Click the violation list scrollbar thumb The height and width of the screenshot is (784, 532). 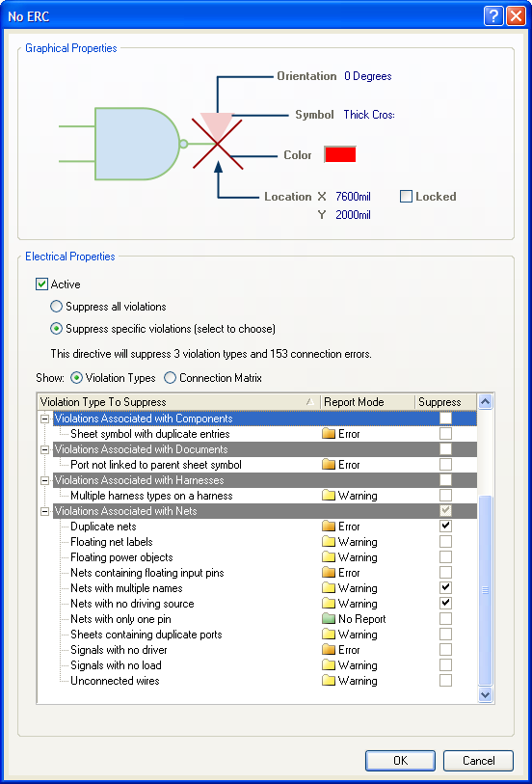point(485,590)
